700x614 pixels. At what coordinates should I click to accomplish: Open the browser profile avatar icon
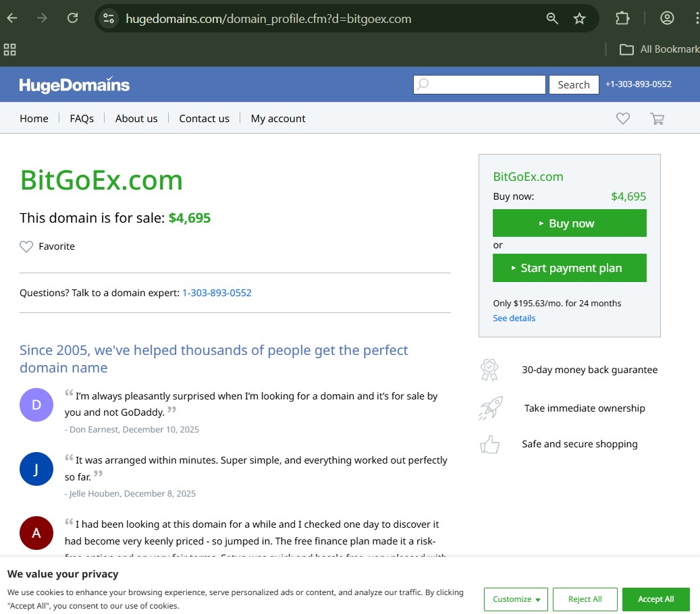click(x=667, y=18)
